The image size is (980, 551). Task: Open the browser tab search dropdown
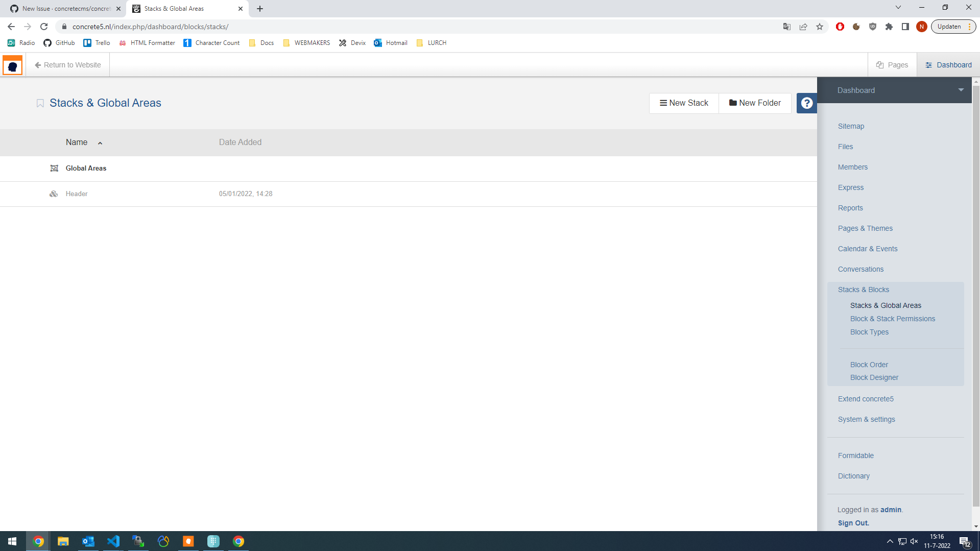coord(897,7)
